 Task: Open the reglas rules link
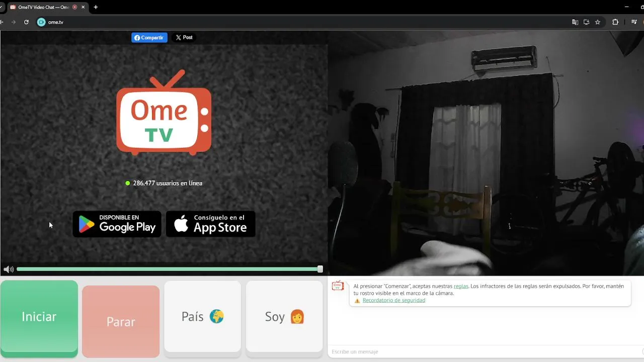pos(461,286)
